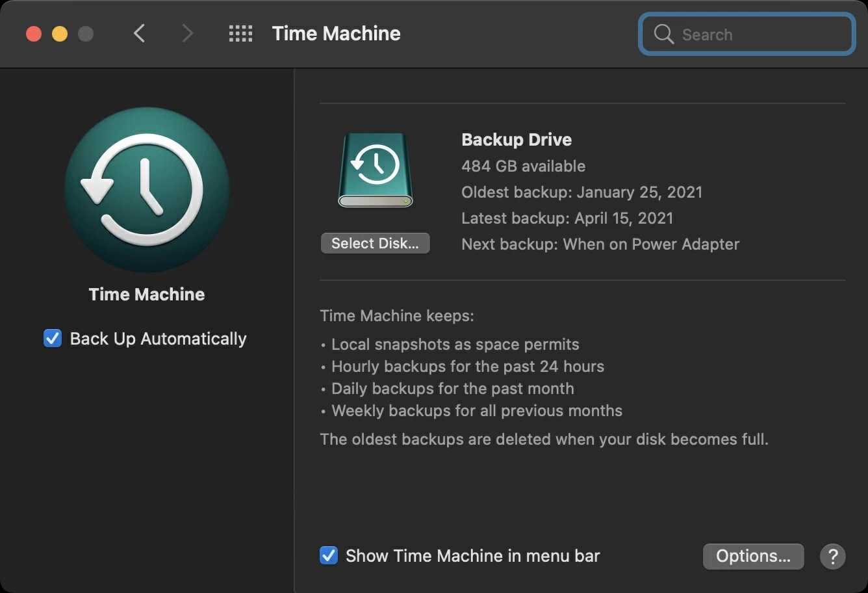This screenshot has height=593, width=868.
Task: Click the forward navigation arrow
Action: [x=187, y=33]
